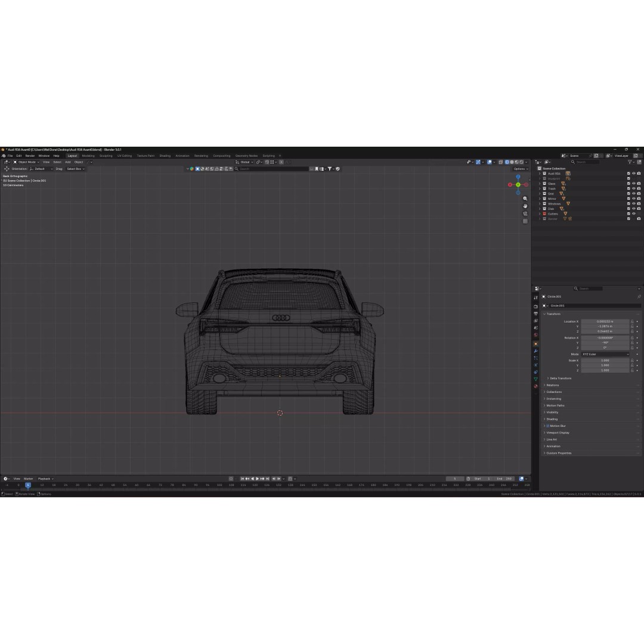Toggle eye icon for Windows collection
This screenshot has height=644, width=644.
634,204
